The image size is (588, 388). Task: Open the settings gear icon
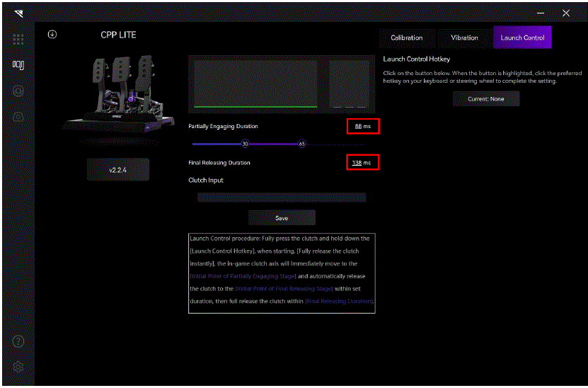click(x=18, y=367)
